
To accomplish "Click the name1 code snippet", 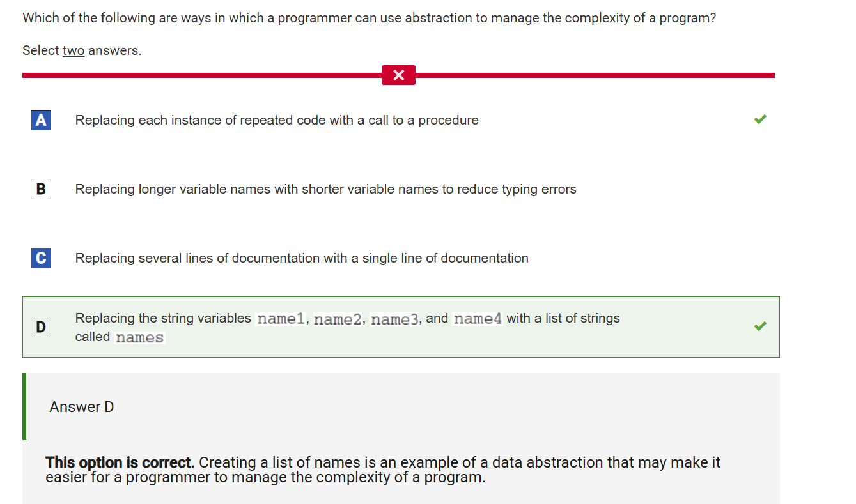I will (281, 319).
